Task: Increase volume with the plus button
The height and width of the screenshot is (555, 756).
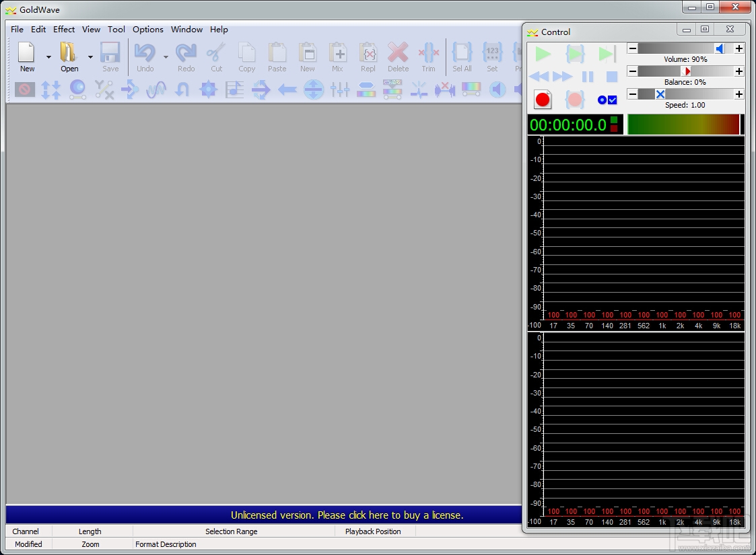Action: point(738,48)
